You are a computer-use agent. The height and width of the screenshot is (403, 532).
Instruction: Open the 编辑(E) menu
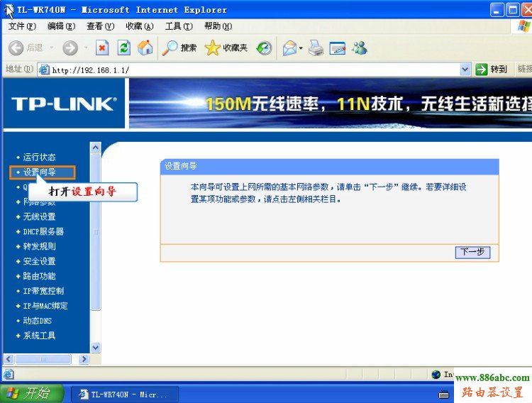point(62,26)
